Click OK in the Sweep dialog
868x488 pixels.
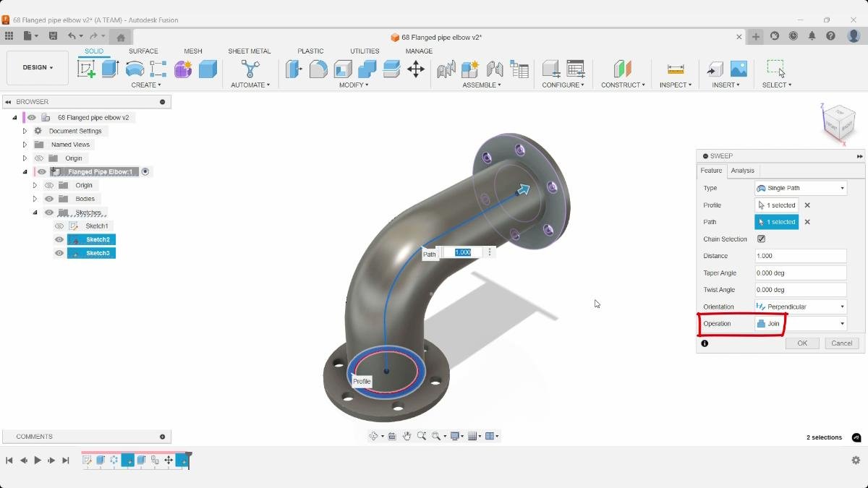click(802, 343)
